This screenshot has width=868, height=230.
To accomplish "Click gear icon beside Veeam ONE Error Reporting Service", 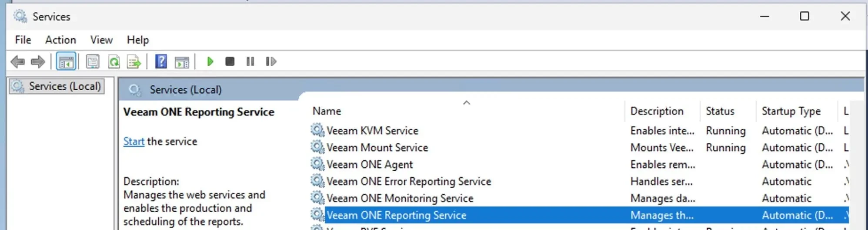I will click(x=317, y=181).
